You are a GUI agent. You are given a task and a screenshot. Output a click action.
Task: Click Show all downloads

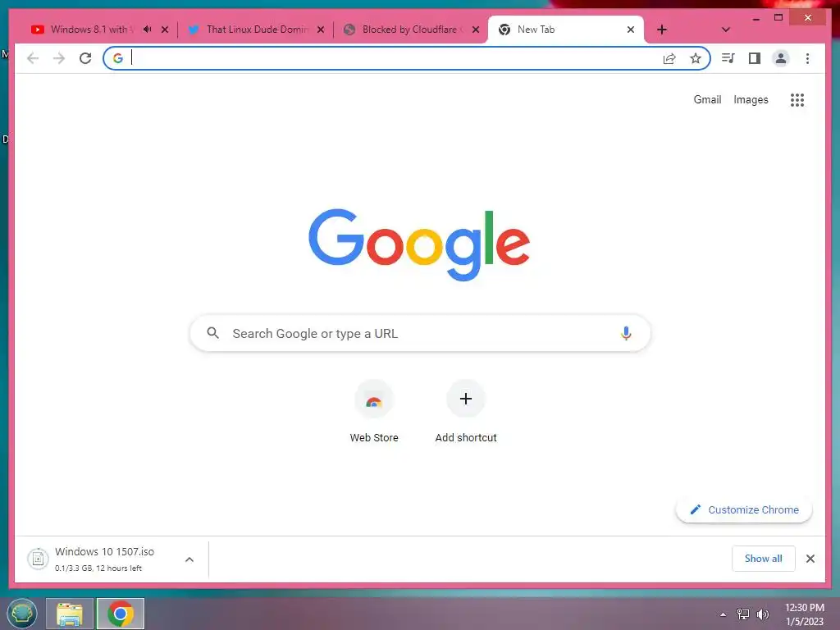(x=764, y=559)
